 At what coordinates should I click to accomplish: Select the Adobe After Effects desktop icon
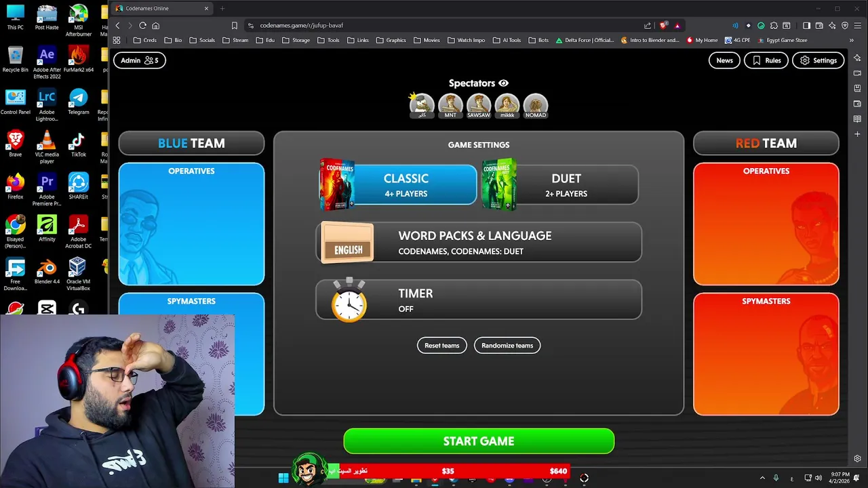(x=47, y=61)
